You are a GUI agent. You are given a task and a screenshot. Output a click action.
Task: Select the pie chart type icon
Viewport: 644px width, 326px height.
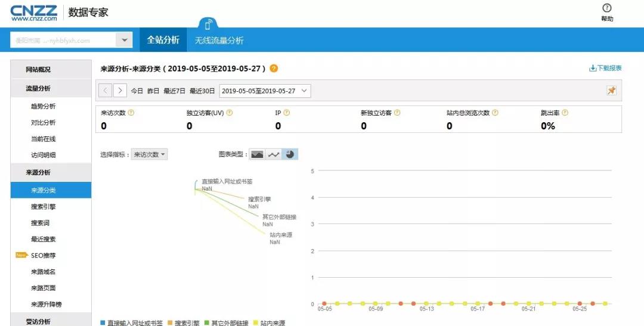pos(290,154)
